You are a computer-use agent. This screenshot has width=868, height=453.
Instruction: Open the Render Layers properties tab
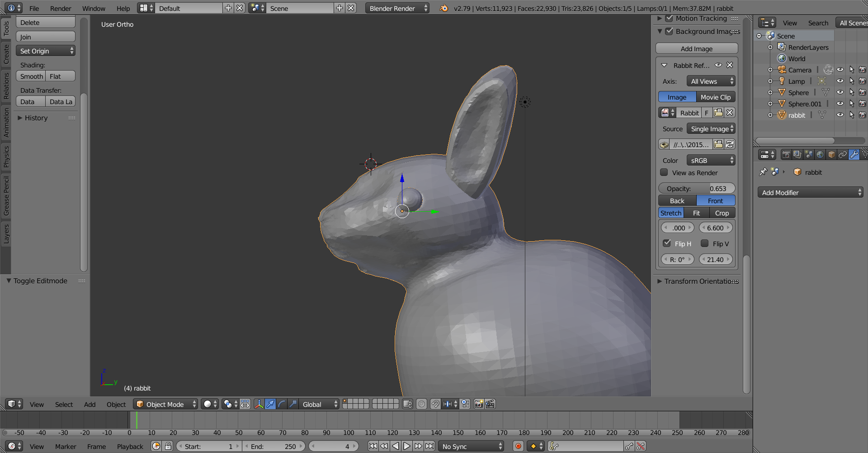(797, 155)
